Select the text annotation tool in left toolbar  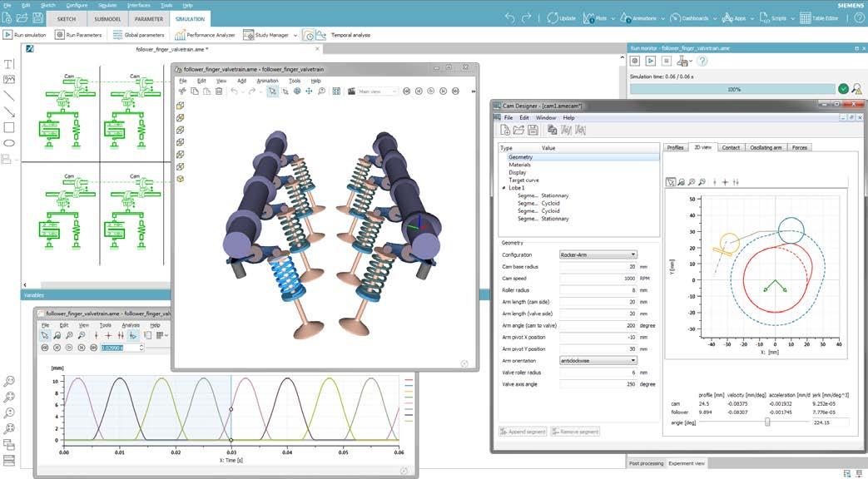coord(9,64)
